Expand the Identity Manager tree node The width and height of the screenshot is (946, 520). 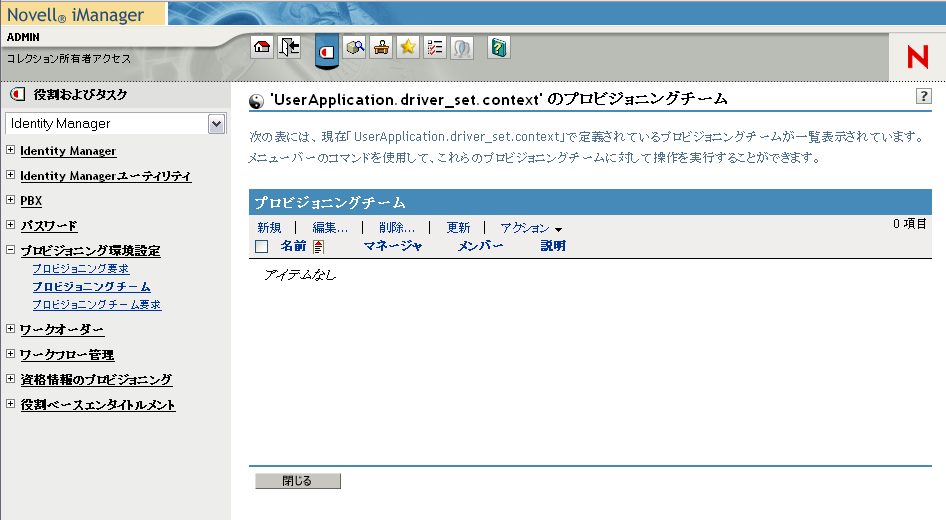click(x=10, y=150)
